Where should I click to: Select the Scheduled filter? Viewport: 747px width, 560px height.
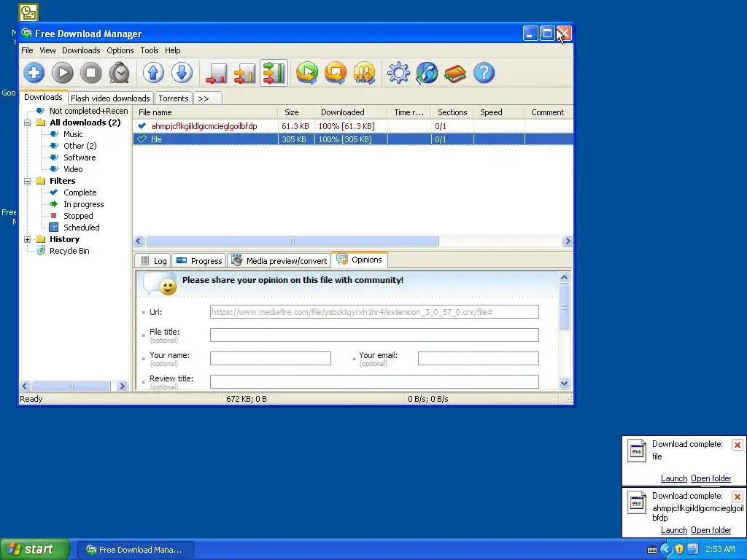pos(82,227)
